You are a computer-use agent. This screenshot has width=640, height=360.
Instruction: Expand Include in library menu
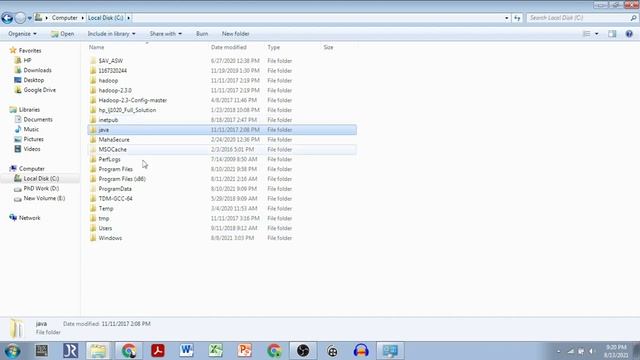(111, 34)
